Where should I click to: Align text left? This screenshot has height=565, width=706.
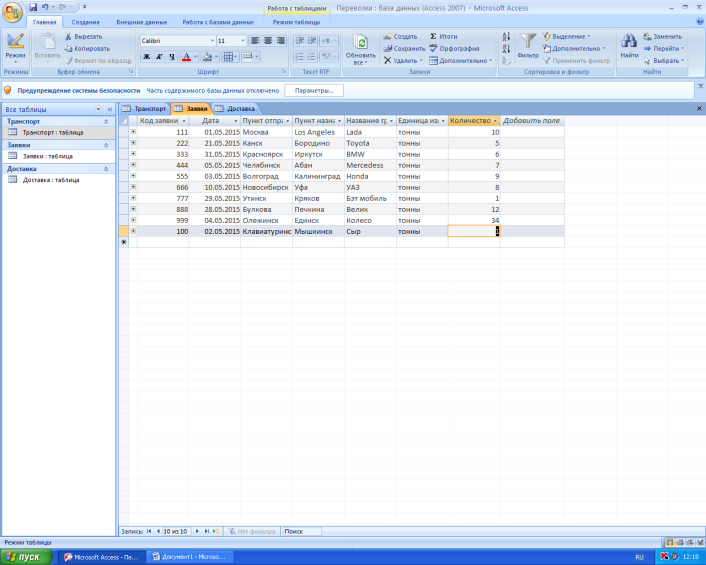tap(255, 41)
